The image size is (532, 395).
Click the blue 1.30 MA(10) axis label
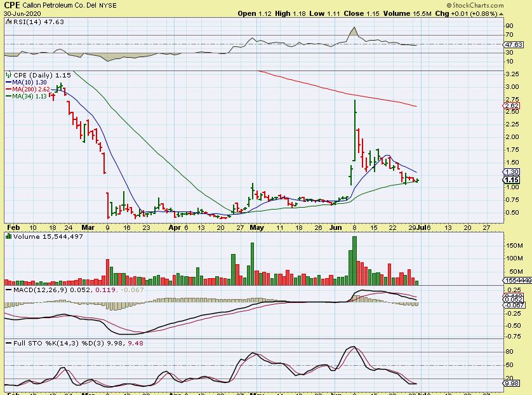click(512, 172)
